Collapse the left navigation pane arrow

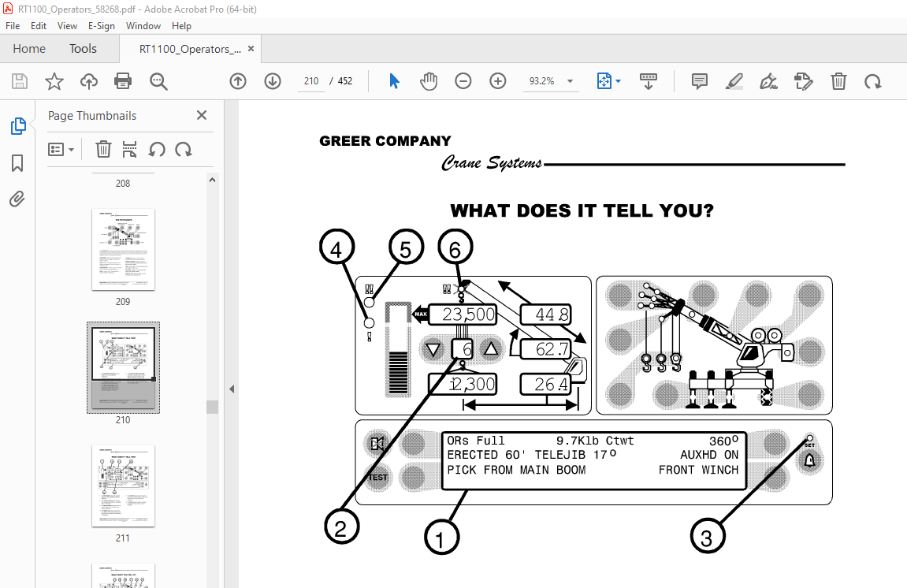click(231, 388)
